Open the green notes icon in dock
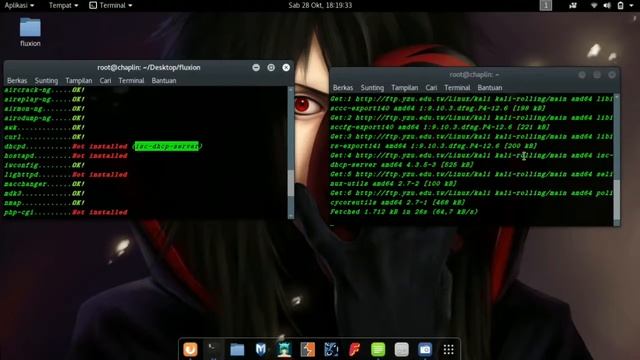This screenshot has width=640, height=360. [x=378, y=349]
